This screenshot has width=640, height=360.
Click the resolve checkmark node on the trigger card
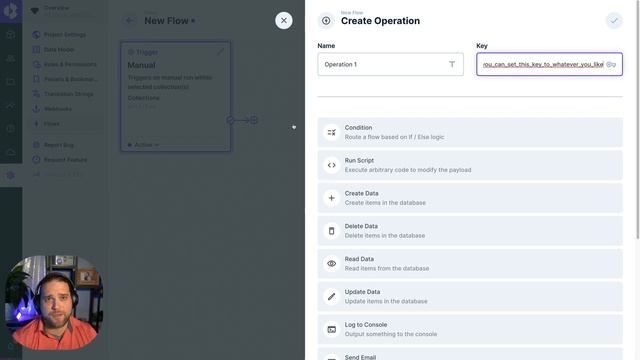230,120
